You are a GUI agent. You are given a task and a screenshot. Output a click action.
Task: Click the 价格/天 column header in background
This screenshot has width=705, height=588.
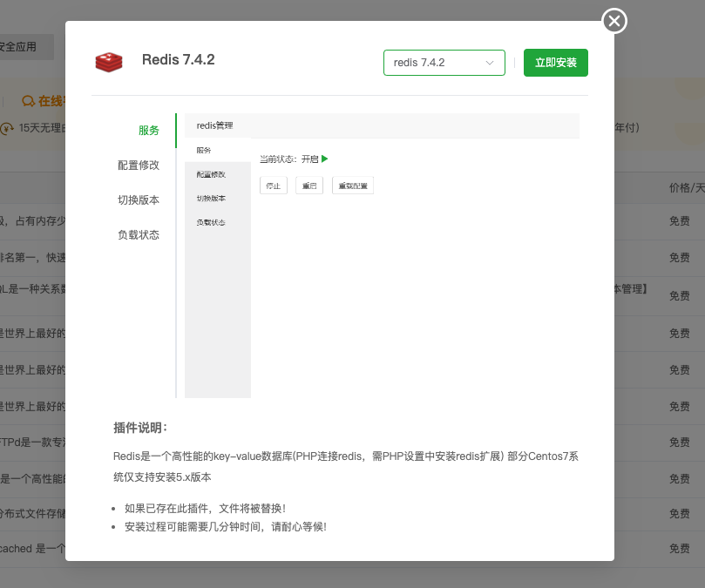pyautogui.click(x=687, y=187)
